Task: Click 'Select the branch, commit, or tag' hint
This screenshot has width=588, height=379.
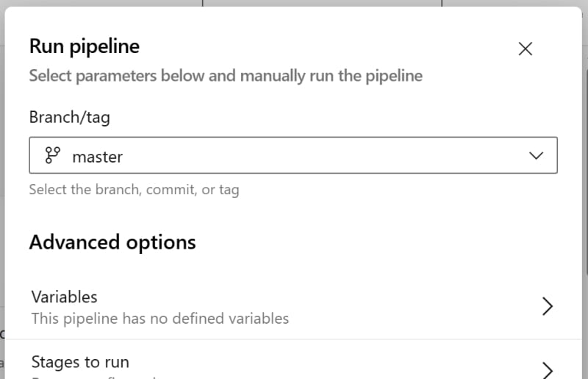Action: tap(135, 190)
